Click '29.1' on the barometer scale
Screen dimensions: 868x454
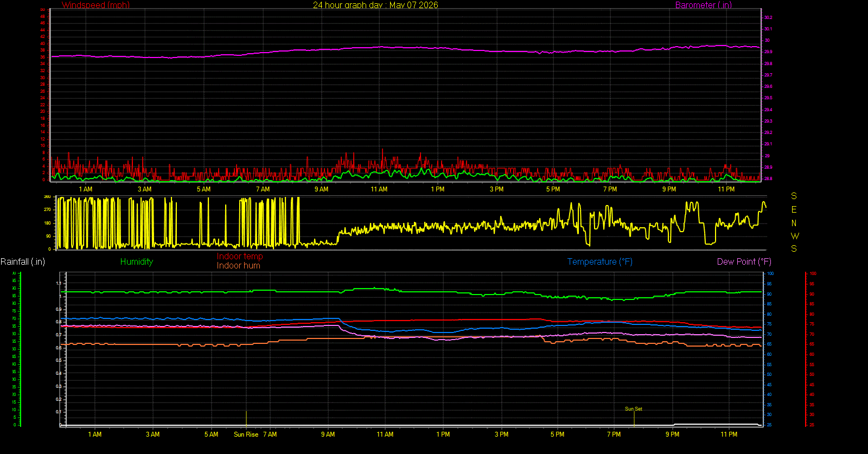click(768, 144)
